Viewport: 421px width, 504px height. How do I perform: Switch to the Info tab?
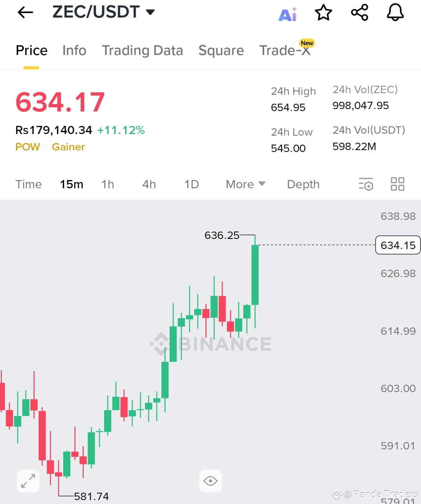coord(74,50)
